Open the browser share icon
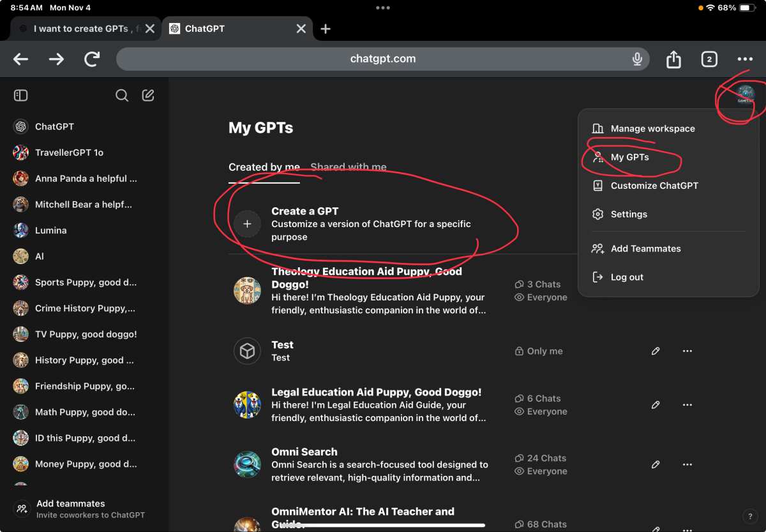This screenshot has height=532, width=766. 673,59
